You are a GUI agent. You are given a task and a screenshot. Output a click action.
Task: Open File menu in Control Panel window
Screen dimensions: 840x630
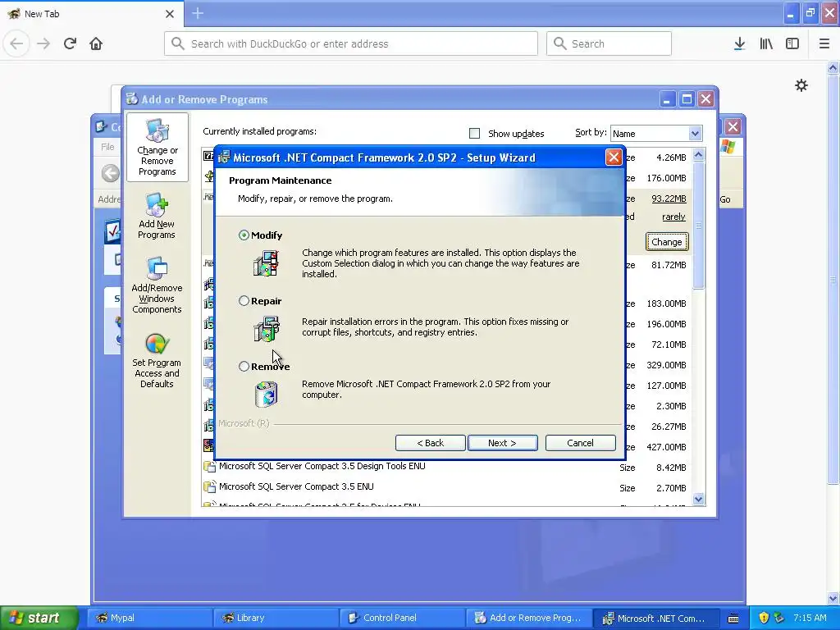click(x=107, y=147)
